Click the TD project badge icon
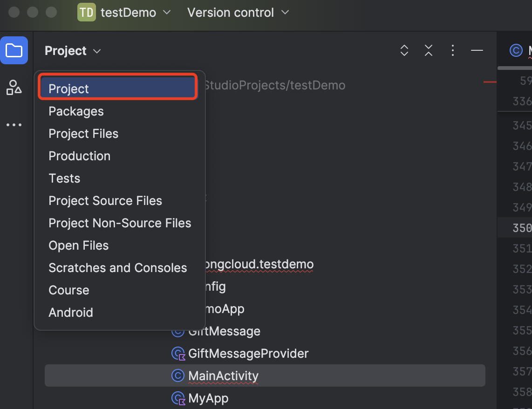This screenshot has height=409, width=532. (x=86, y=13)
